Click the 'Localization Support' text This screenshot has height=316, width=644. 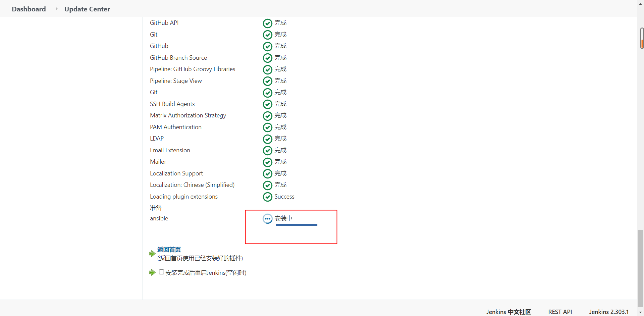point(176,173)
